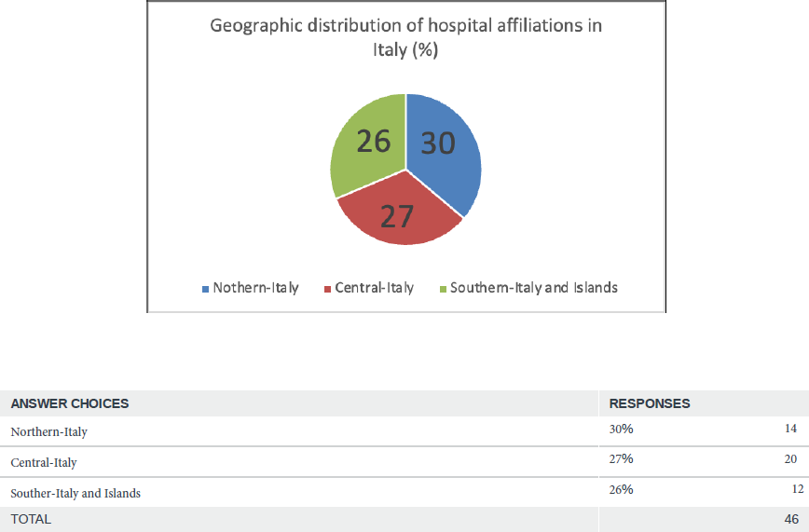Click the total count 46

tap(789, 519)
